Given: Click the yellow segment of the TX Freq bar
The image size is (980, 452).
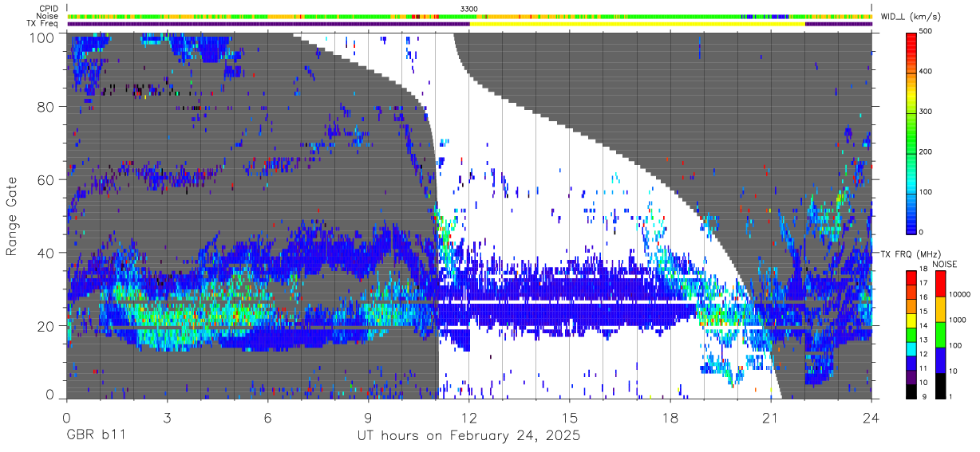Looking at the screenshot, I should tap(637, 24).
